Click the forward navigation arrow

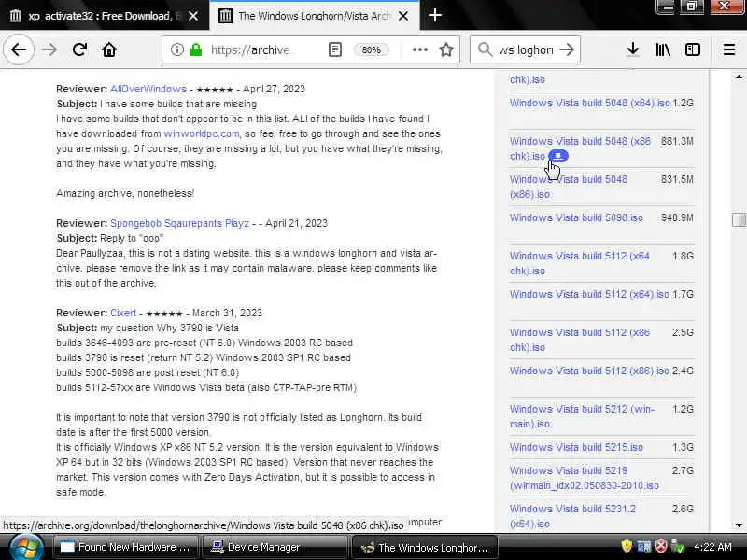49,49
